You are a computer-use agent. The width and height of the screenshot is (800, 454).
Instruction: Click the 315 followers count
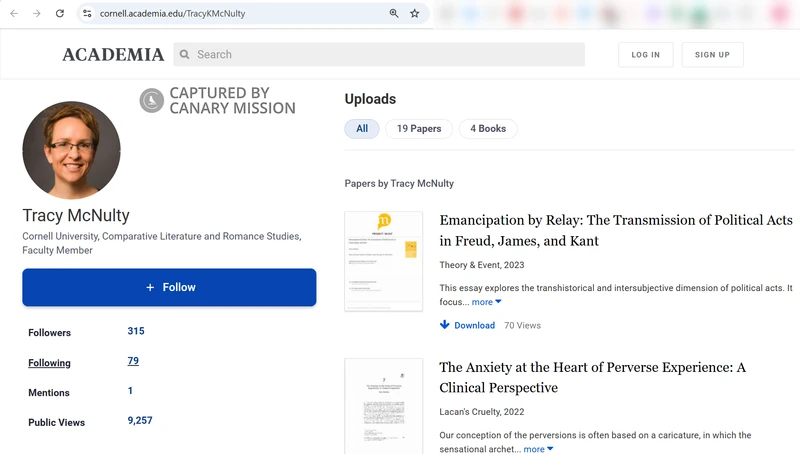(x=136, y=331)
